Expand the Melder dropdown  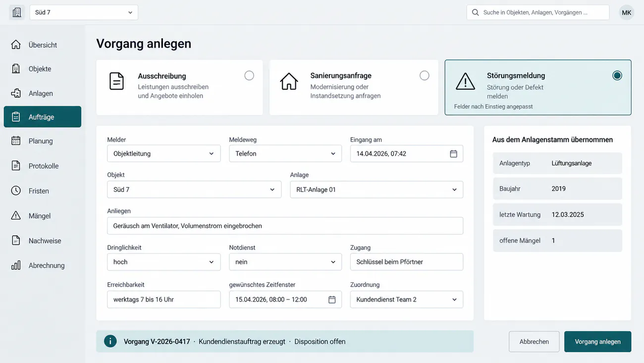[164, 154]
